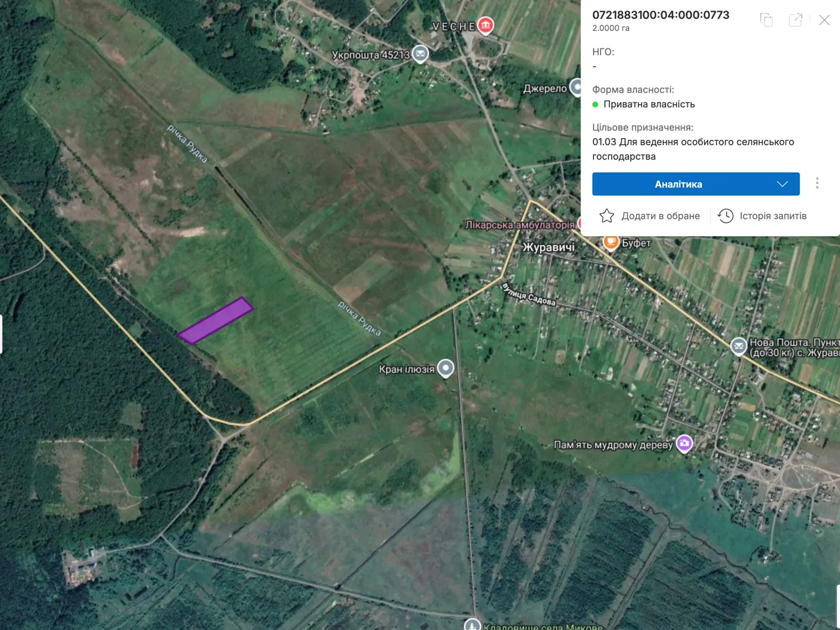Click the Кран ілюзія gray marker
The height and width of the screenshot is (630, 840).
446,368
